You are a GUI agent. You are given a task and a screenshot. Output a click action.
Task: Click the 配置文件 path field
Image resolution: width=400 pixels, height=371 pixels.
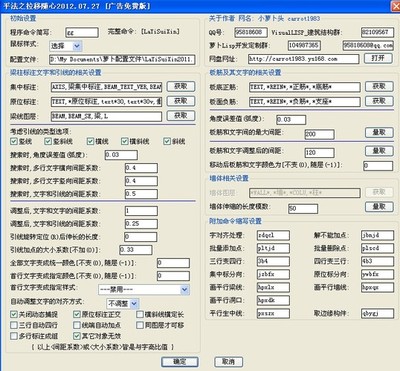pyautogui.click(x=122, y=60)
